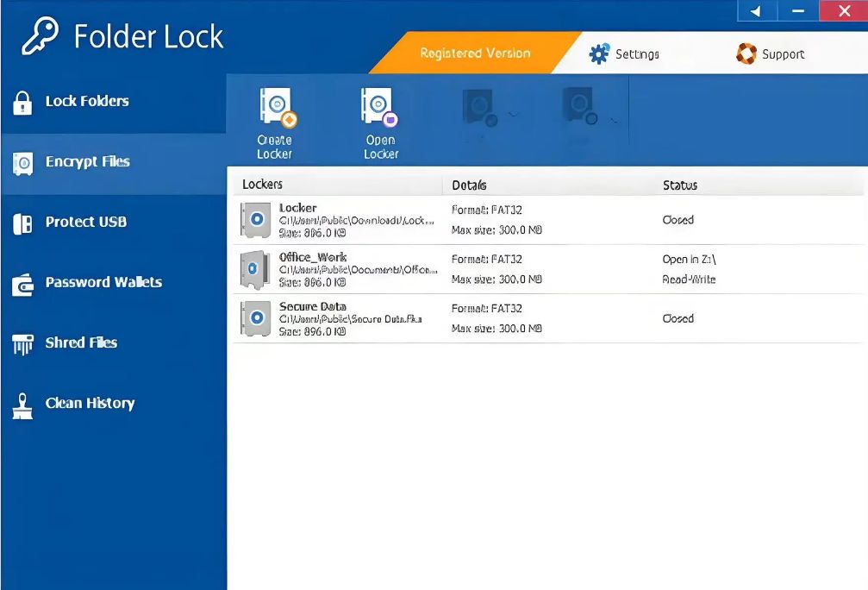Click the Create Locker toolbar icon
This screenshot has width=868, height=590.
click(x=276, y=107)
